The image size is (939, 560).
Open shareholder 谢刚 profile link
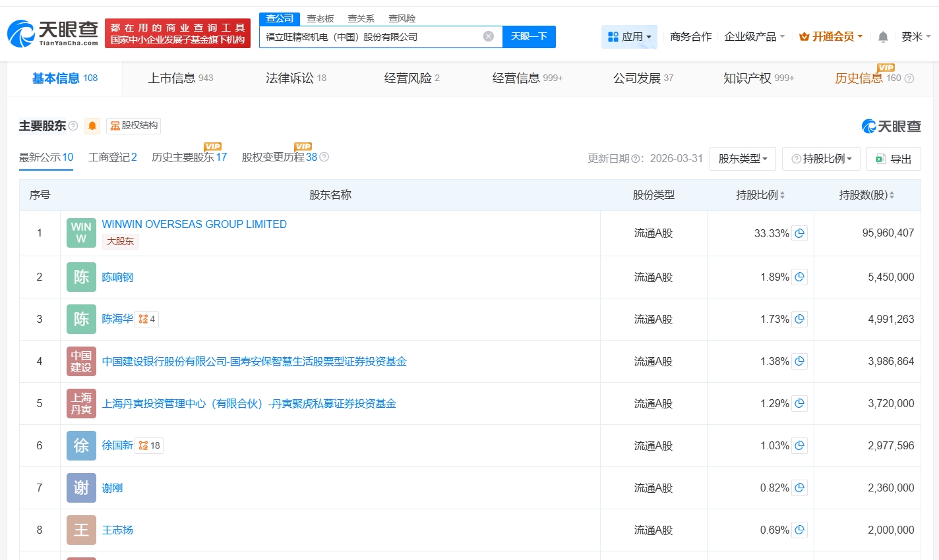pyautogui.click(x=112, y=488)
